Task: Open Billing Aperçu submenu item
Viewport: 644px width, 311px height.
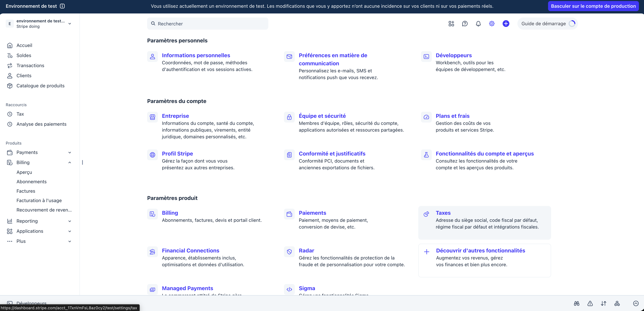Action: coord(24,172)
